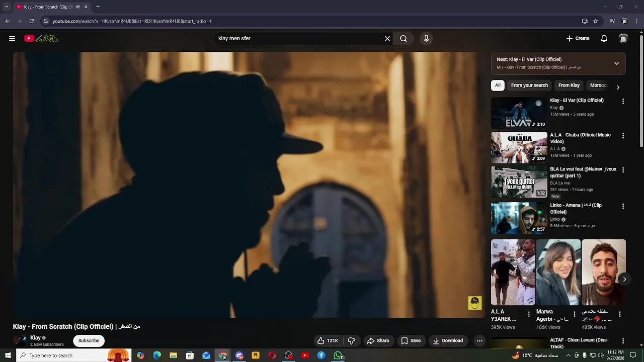Run search with the magnifying glass icon
This screenshot has height=362, width=644.
[x=404, y=38]
